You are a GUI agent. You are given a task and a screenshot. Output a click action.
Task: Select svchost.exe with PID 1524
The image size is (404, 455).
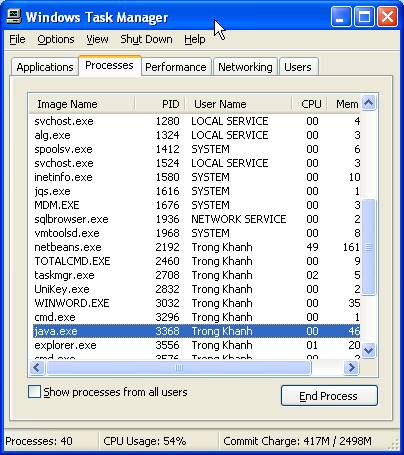click(x=197, y=163)
